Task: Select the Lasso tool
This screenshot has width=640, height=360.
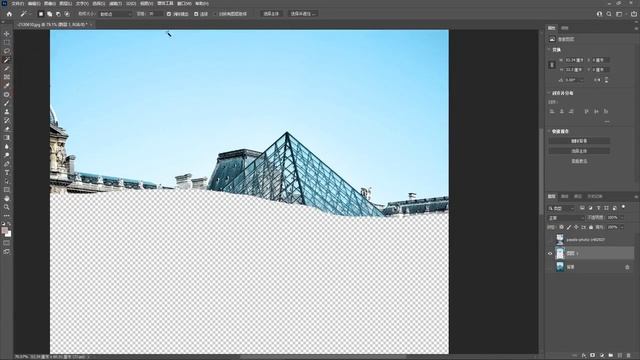Action: [x=7, y=51]
